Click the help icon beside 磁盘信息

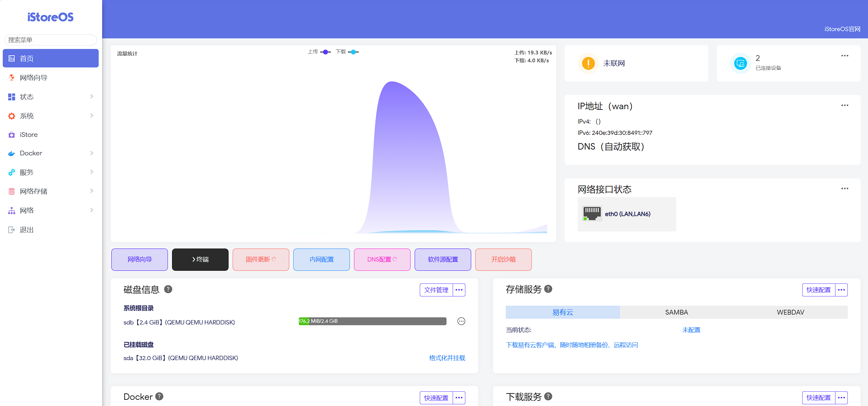168,289
